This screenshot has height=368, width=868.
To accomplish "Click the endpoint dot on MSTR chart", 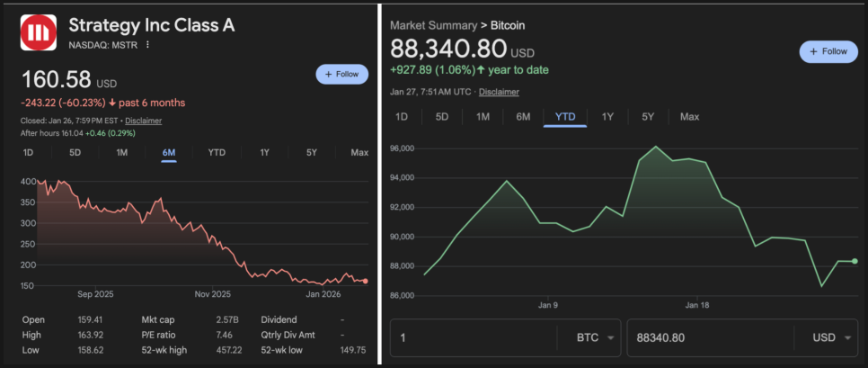I will pyautogui.click(x=365, y=281).
